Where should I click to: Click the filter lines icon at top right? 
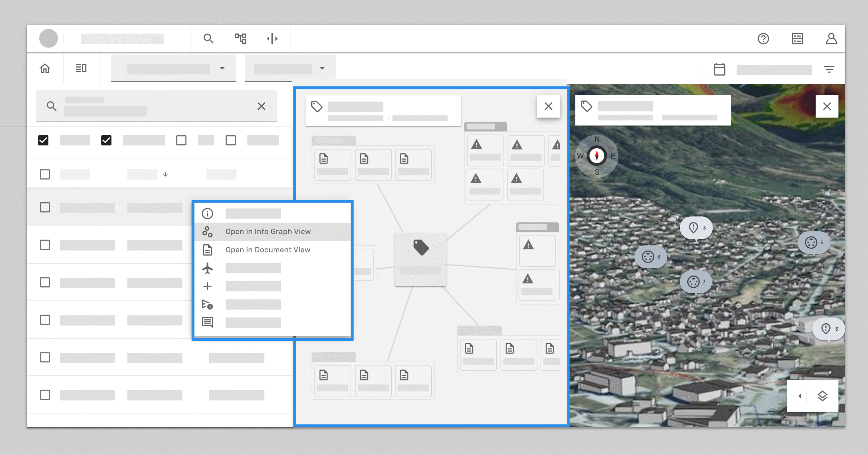point(829,69)
